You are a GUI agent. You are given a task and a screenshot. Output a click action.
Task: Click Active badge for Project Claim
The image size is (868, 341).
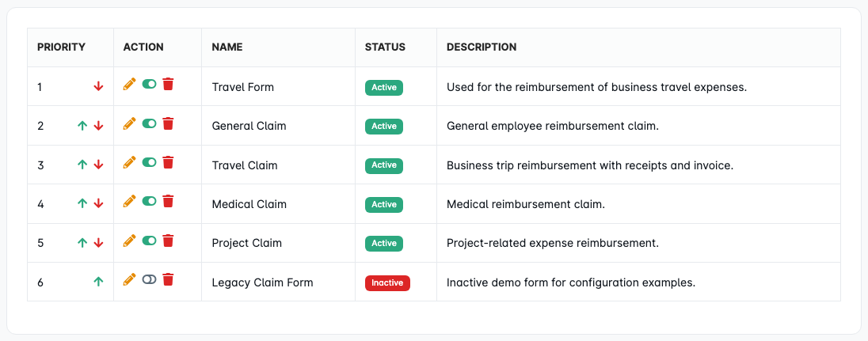pos(384,243)
